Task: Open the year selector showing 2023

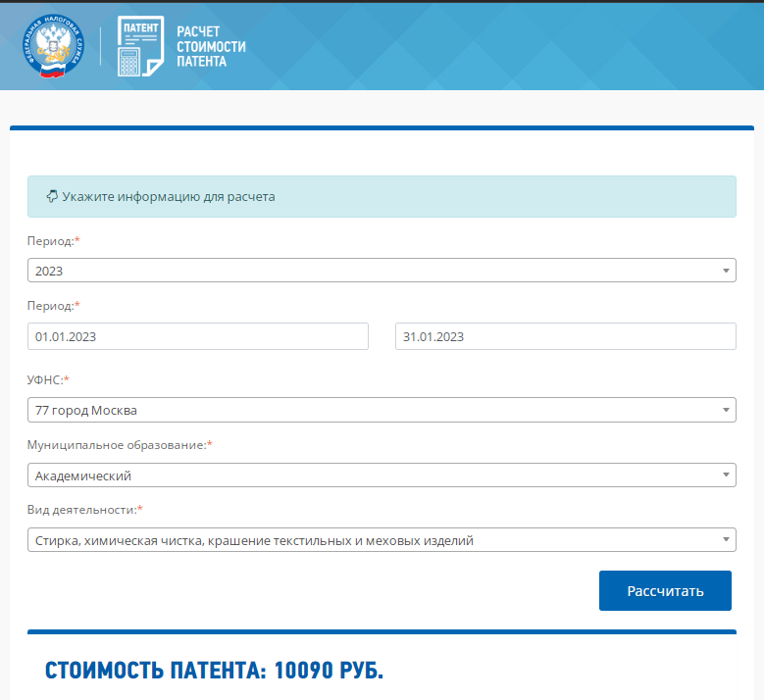Action: point(373,271)
